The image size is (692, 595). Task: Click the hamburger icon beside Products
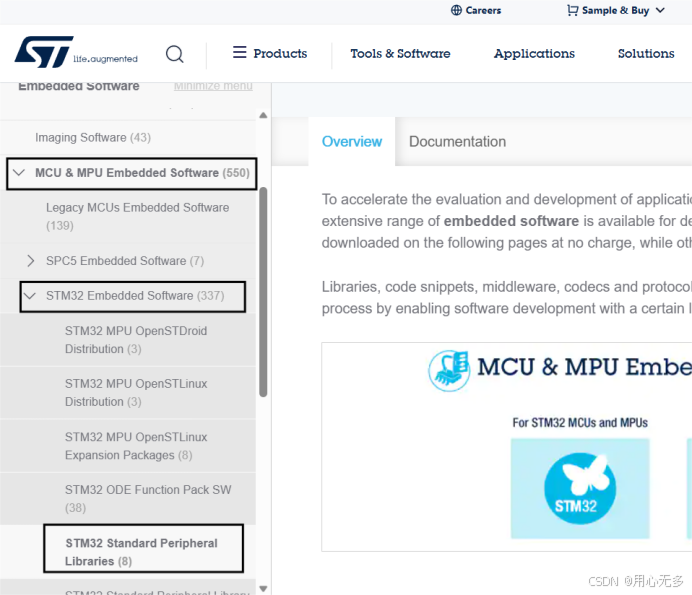coord(240,52)
